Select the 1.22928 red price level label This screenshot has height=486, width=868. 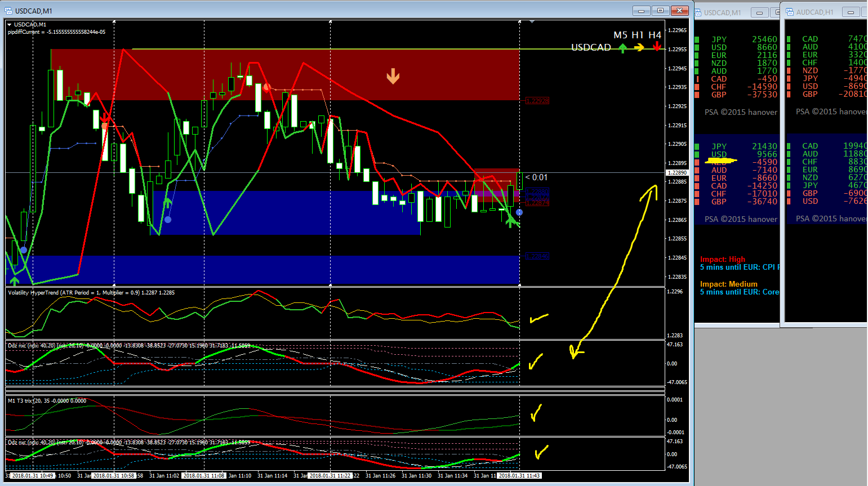pyautogui.click(x=537, y=101)
